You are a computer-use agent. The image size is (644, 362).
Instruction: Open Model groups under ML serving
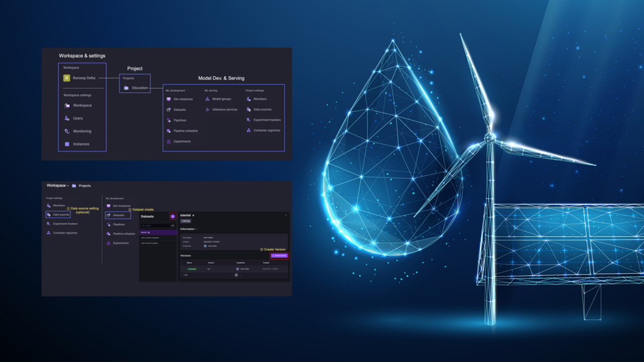click(x=221, y=99)
